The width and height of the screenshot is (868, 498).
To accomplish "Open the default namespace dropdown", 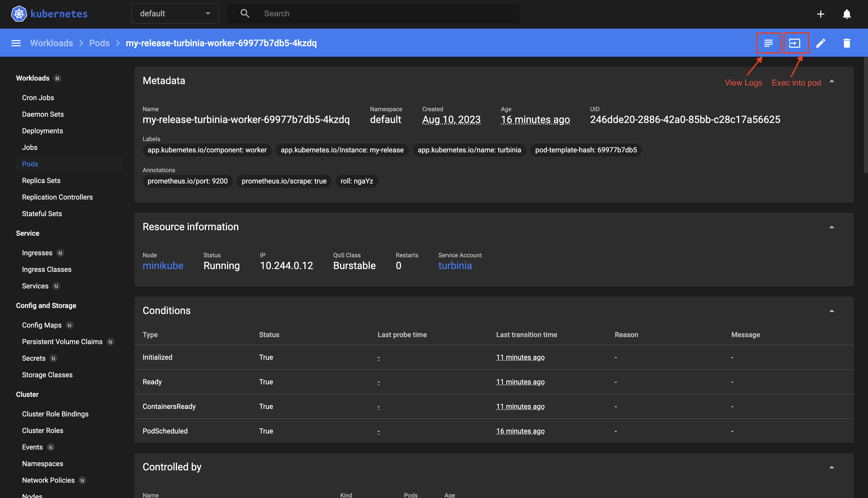I will tap(175, 14).
